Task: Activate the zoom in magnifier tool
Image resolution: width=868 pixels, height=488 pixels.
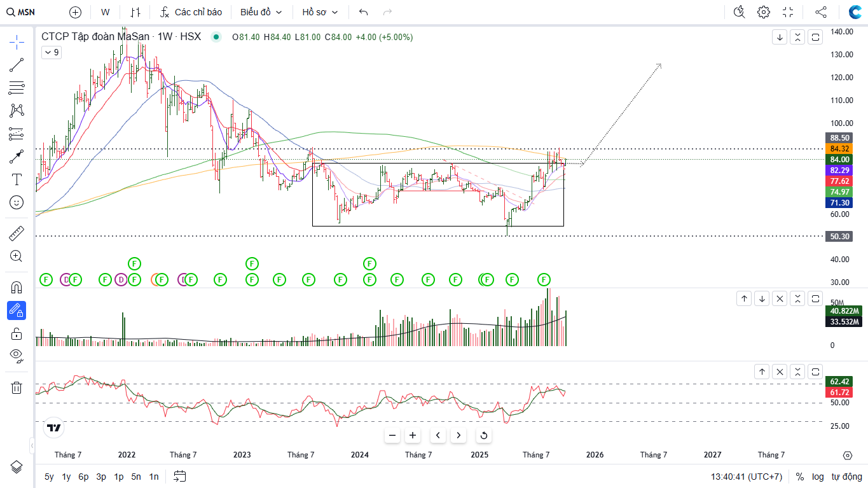Action: pos(17,256)
